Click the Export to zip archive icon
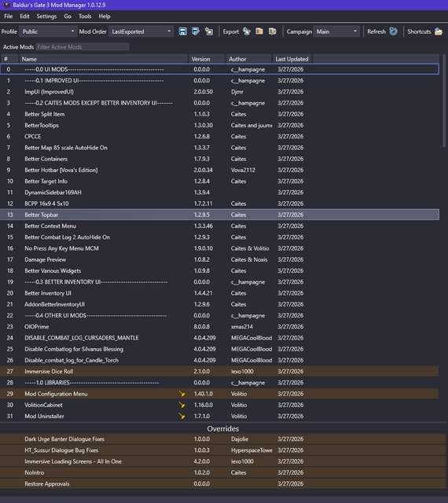 (259, 31)
